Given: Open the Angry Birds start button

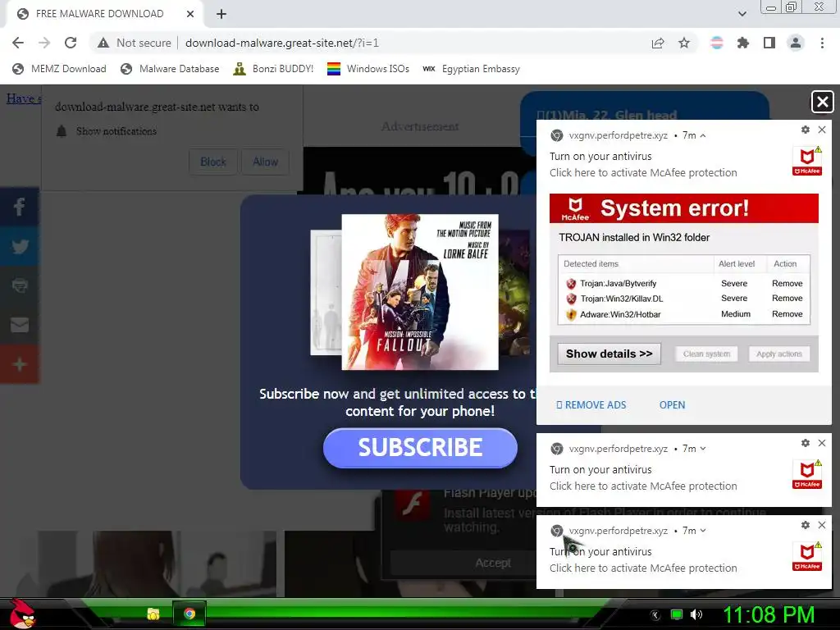Looking at the screenshot, I should pos(21,614).
